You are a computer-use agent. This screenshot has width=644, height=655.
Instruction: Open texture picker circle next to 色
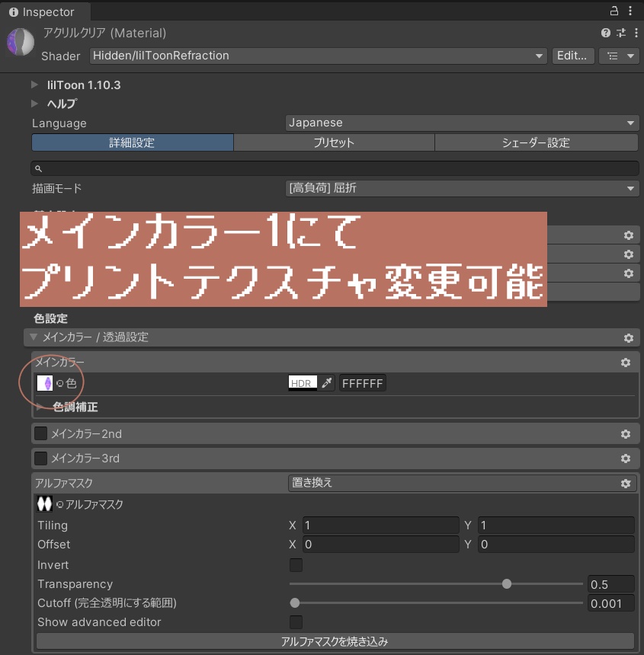(x=59, y=383)
